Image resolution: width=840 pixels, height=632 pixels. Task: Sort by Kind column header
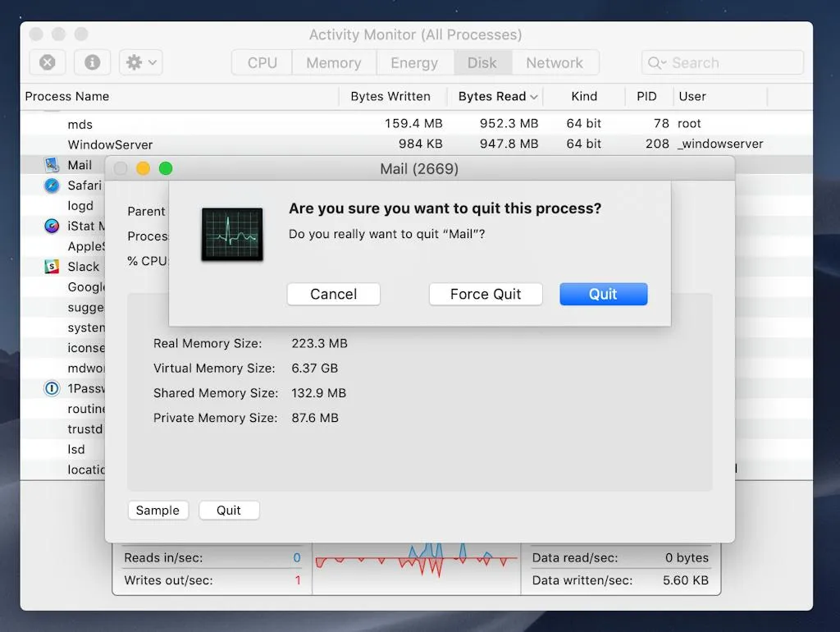(x=584, y=97)
